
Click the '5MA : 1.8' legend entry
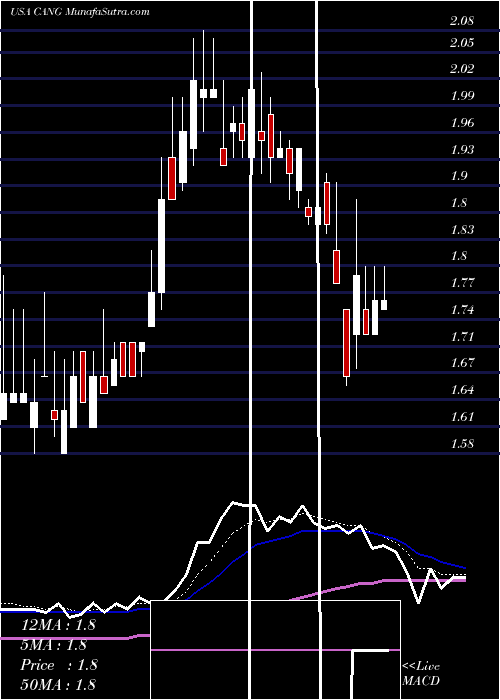[x=54, y=645]
